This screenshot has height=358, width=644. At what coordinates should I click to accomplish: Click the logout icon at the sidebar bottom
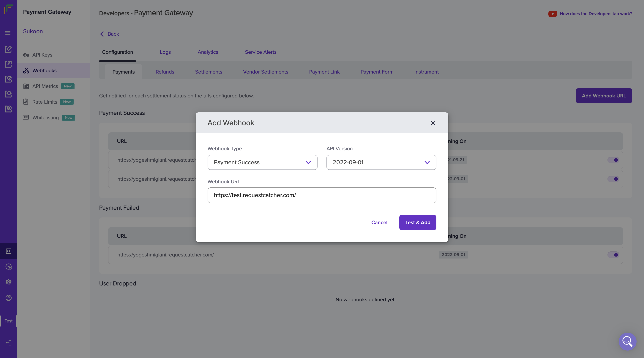9,343
